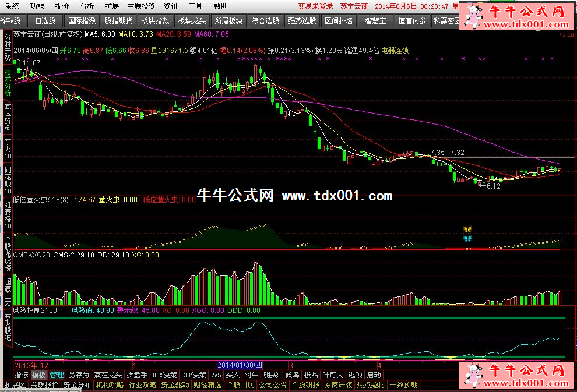Apply the 明买2 template
This screenshot has height=392, width=577.
click(272, 375)
